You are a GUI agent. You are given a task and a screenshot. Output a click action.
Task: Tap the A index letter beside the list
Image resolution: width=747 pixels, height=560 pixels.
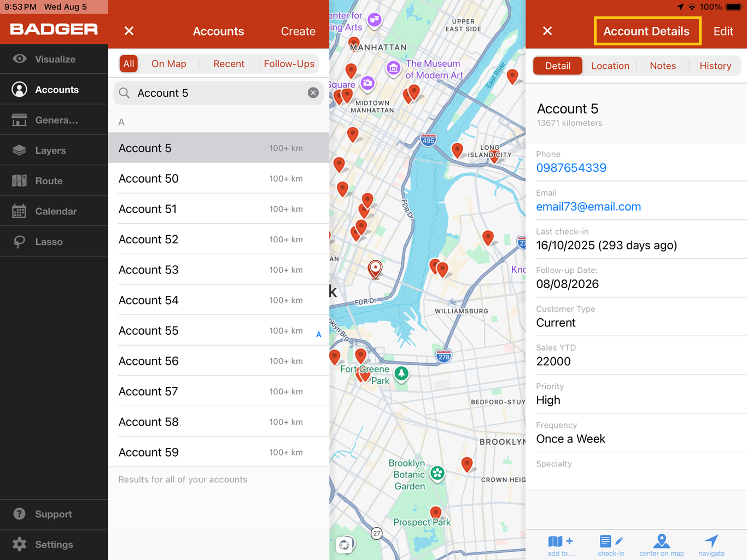coord(319,335)
